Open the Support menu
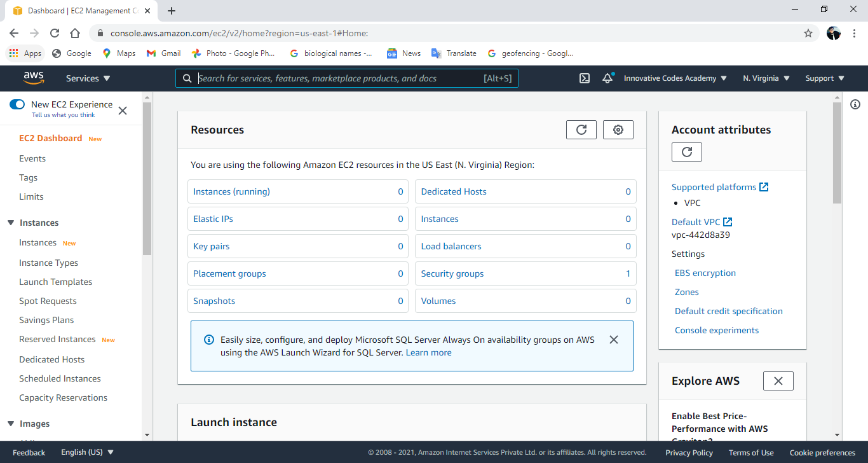The height and width of the screenshot is (463, 868). (x=824, y=78)
